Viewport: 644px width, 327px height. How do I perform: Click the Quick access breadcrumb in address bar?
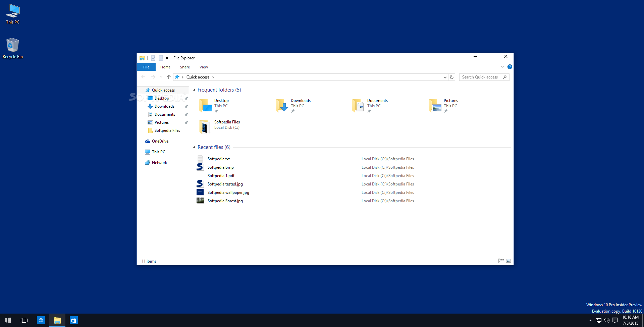198,77
